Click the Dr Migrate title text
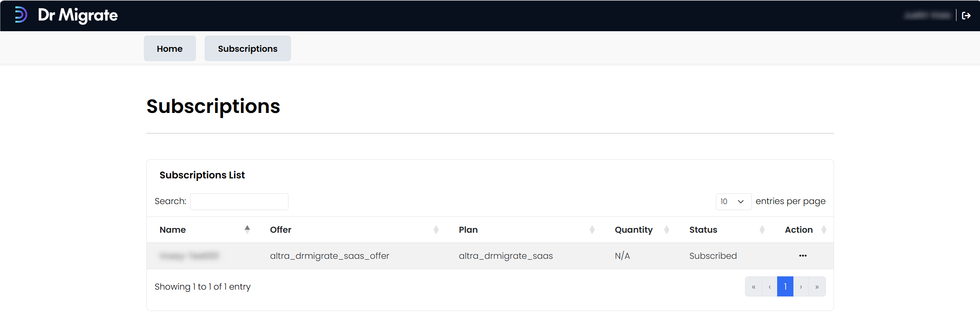The height and width of the screenshot is (320, 980). click(x=77, y=15)
